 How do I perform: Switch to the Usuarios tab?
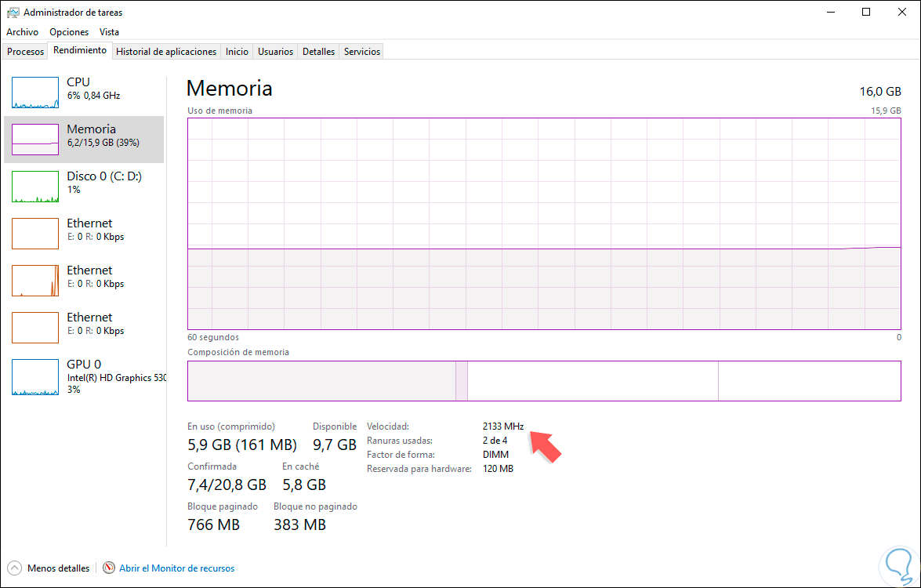[x=275, y=52]
